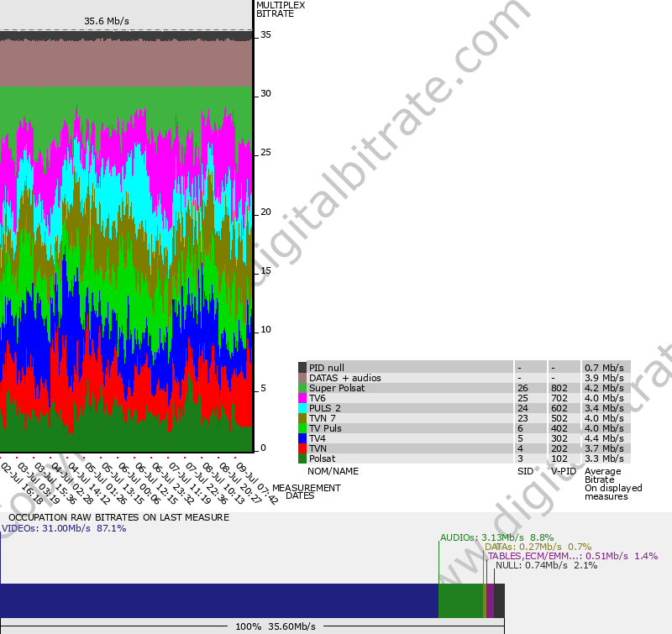Click the Super Polsat green legend swatch

302,388
